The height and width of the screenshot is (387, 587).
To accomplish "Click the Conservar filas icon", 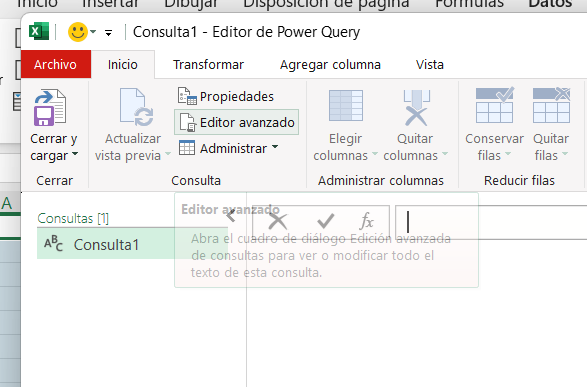I will click(495, 105).
